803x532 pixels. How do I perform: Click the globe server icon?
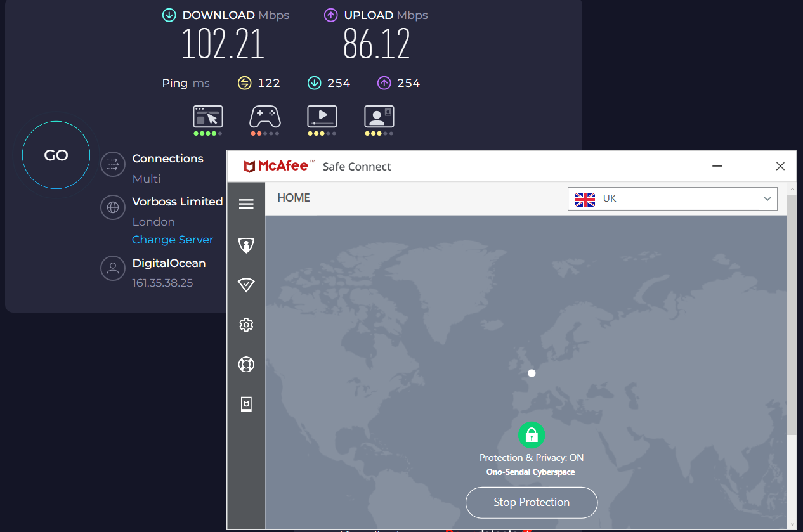(113, 207)
